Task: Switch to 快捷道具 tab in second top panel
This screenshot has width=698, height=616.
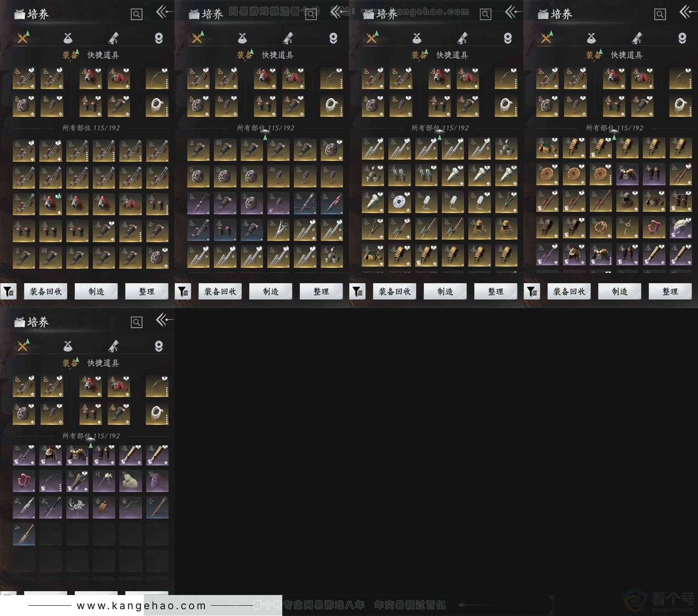Action: (x=278, y=55)
